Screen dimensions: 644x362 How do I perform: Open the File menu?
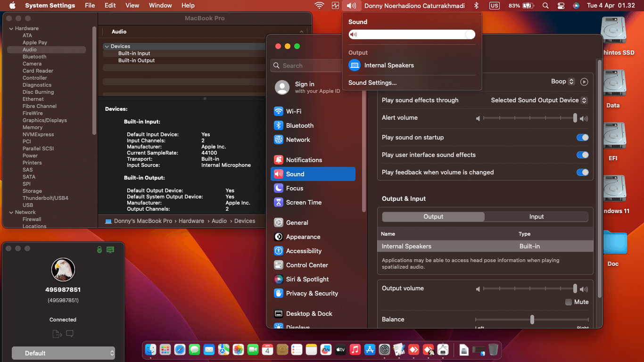pos(90,6)
